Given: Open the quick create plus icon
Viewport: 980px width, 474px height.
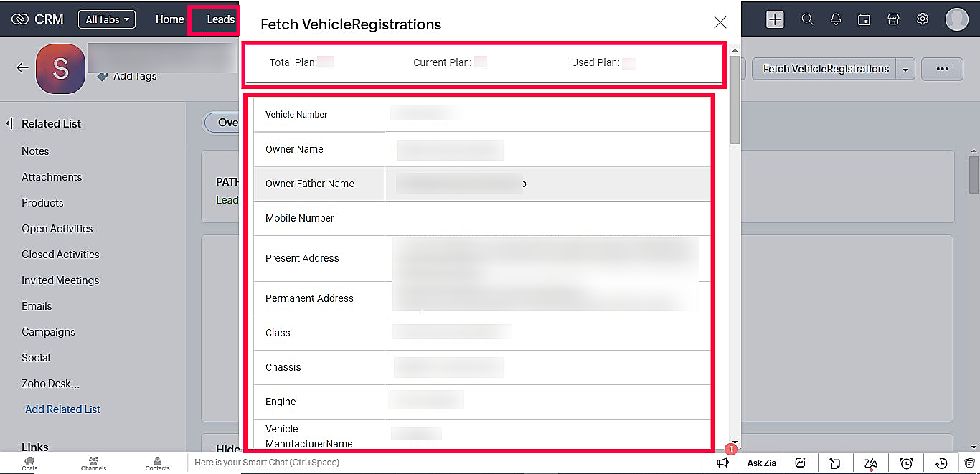Looking at the screenshot, I should pos(775,19).
